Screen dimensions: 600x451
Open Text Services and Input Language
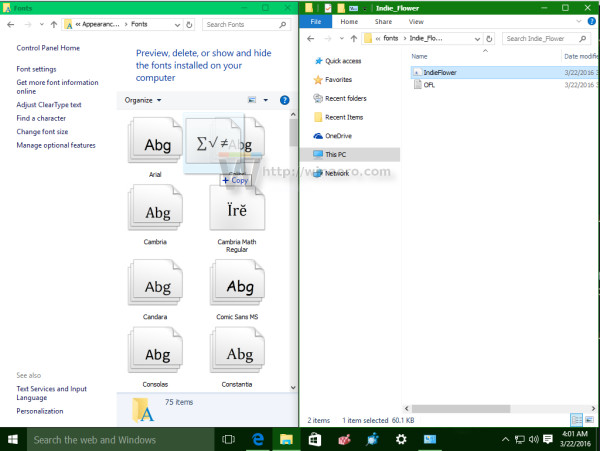(52, 393)
